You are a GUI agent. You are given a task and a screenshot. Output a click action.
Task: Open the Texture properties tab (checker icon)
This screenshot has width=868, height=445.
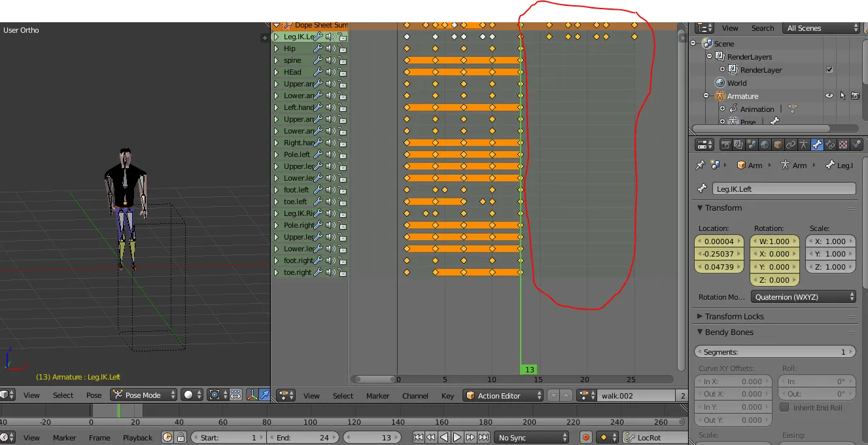pos(843,145)
